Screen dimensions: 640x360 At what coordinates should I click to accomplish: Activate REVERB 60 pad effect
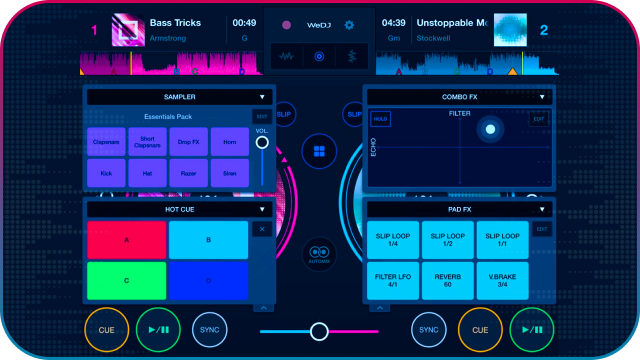[448, 280]
